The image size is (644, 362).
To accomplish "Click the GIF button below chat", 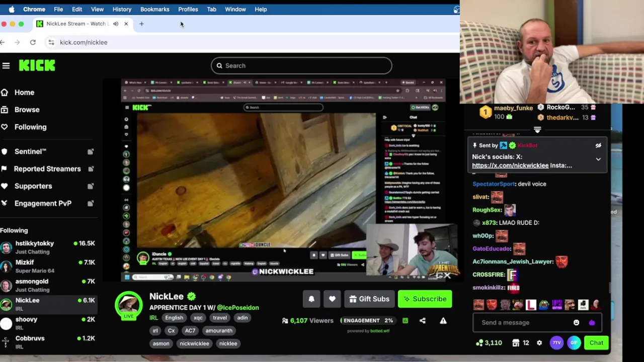I will point(574,343).
